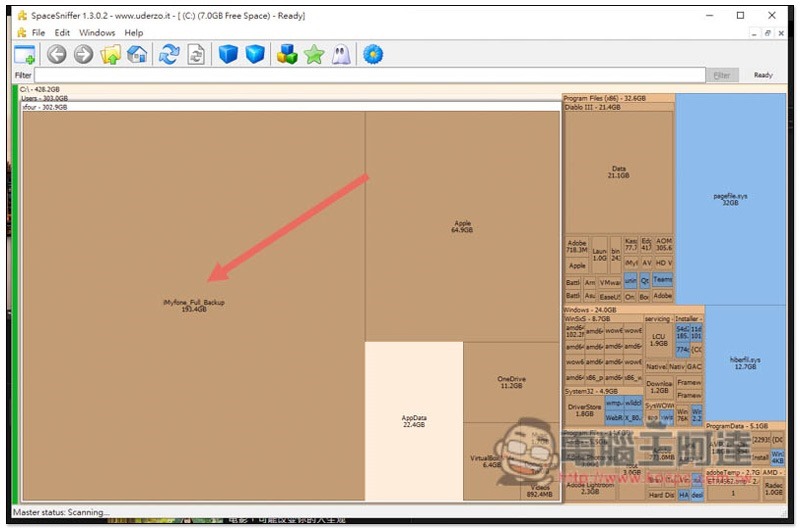Select the blue Teams block
Screen dimensions: 800x530
click(663, 280)
